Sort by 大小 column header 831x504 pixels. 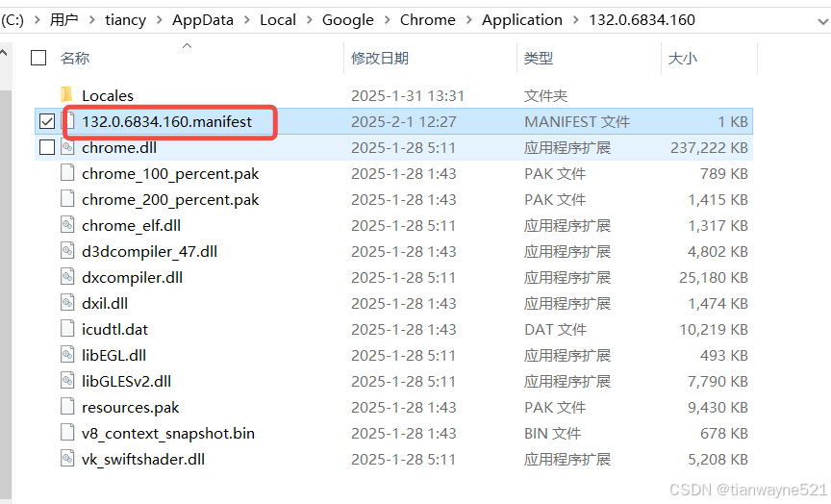tap(682, 58)
